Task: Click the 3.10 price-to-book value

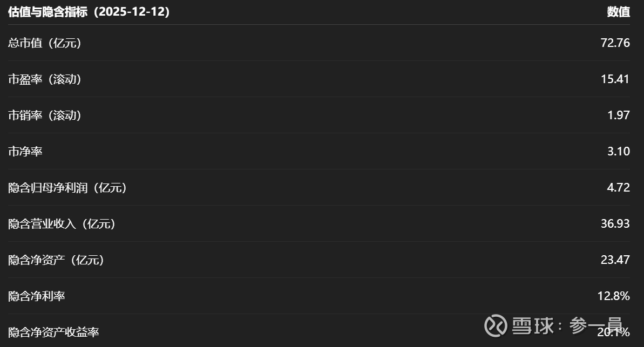Action: tap(618, 152)
